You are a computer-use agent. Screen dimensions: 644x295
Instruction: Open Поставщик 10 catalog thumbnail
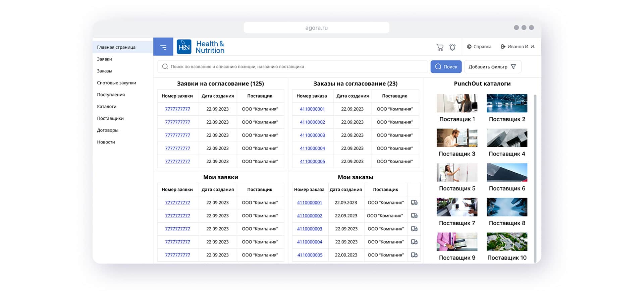pyautogui.click(x=507, y=242)
